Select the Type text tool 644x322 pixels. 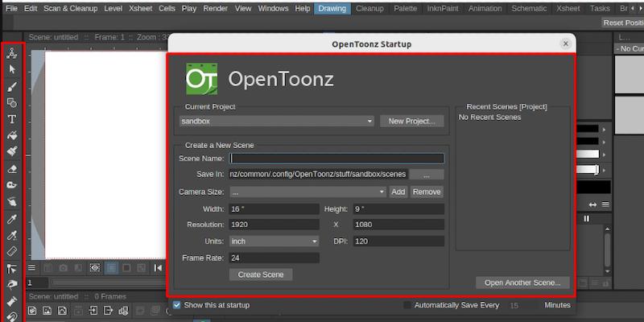click(12, 119)
